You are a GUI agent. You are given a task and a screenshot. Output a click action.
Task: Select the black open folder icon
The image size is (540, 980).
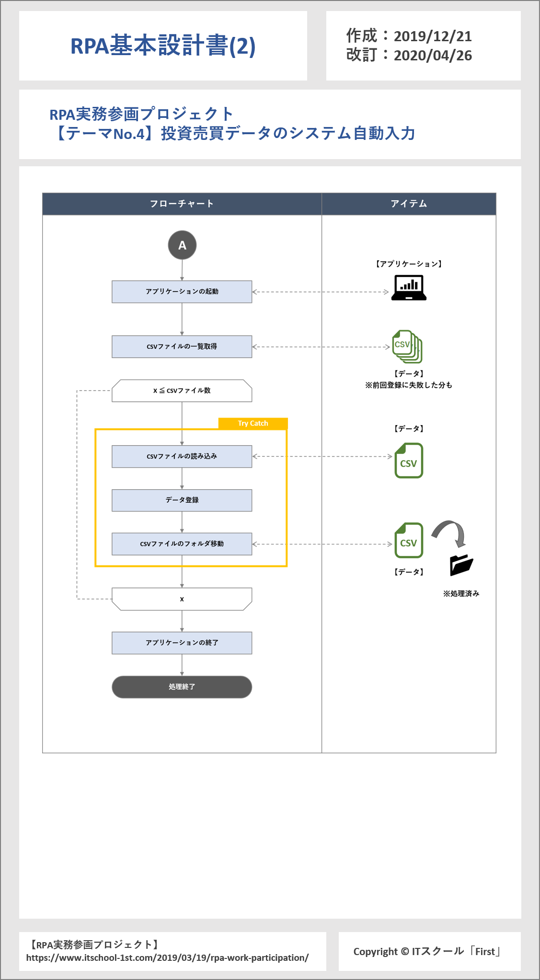[x=461, y=565]
